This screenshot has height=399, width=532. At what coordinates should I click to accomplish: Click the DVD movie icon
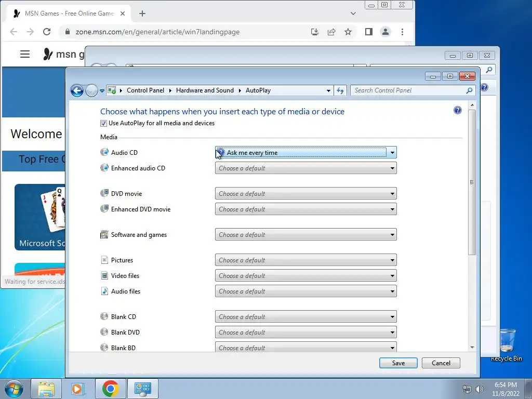tap(104, 193)
